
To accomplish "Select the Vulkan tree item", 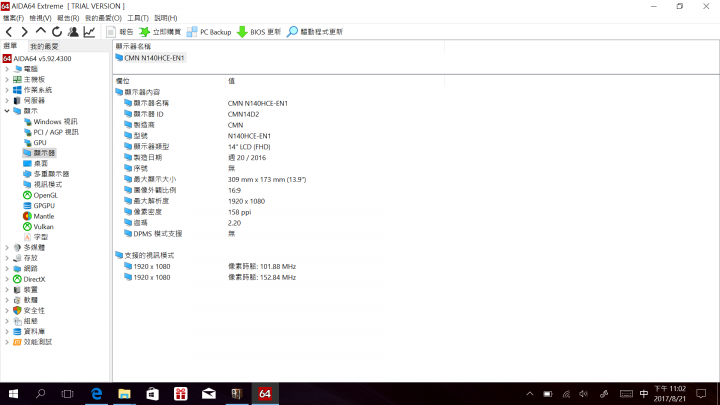I will [x=43, y=227].
